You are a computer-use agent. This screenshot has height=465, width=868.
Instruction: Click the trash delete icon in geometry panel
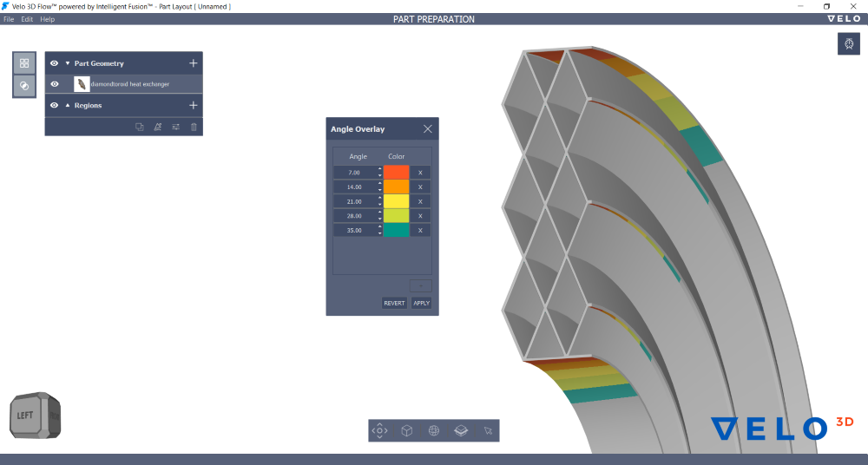pyautogui.click(x=194, y=127)
